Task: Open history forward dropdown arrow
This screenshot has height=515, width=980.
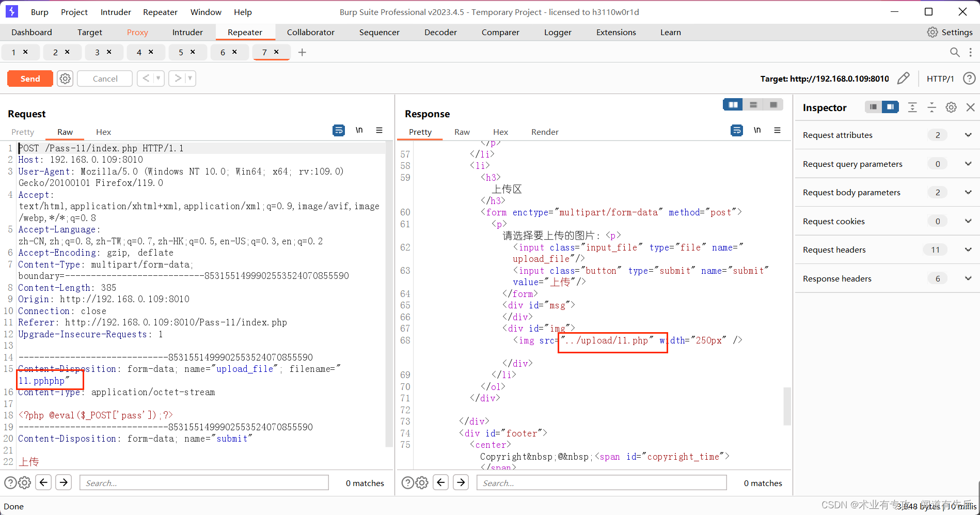Action: (190, 79)
